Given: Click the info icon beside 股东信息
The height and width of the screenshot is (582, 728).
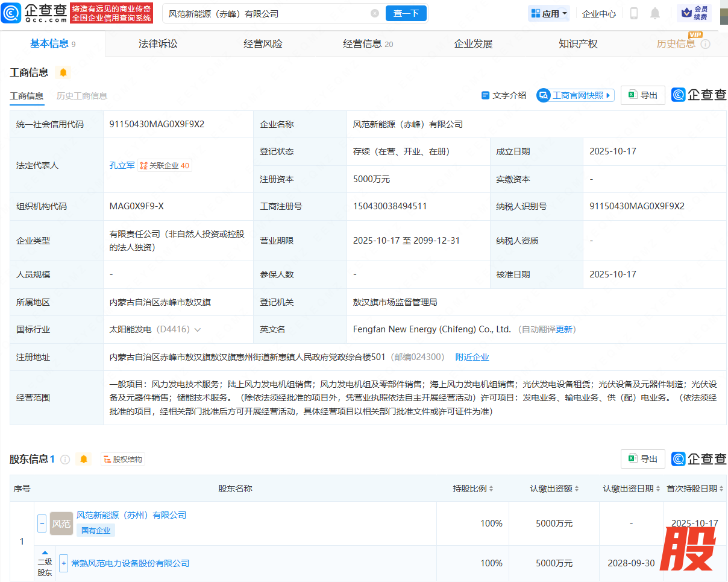Looking at the screenshot, I should point(65,460).
